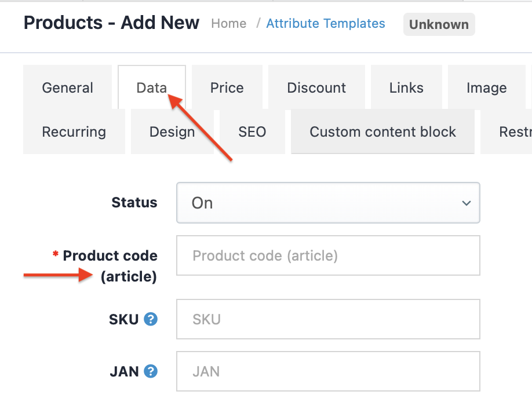Click into the SKU text field
This screenshot has height=395, width=532.
click(x=328, y=319)
